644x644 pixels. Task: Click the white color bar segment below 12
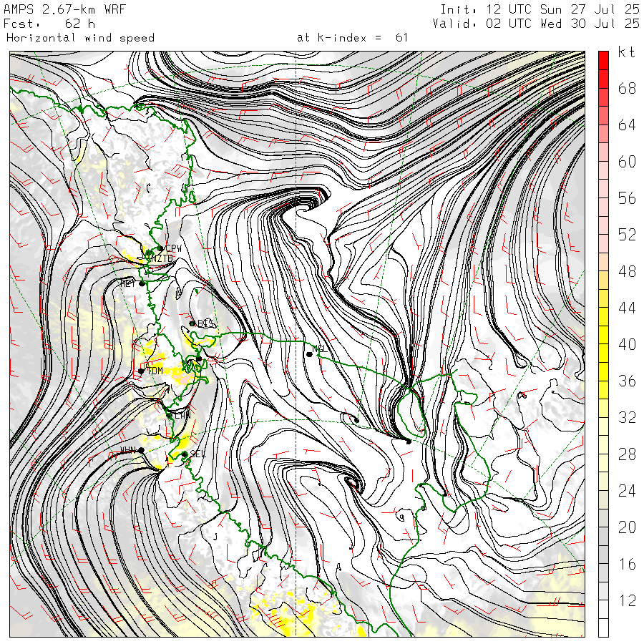tap(603, 628)
